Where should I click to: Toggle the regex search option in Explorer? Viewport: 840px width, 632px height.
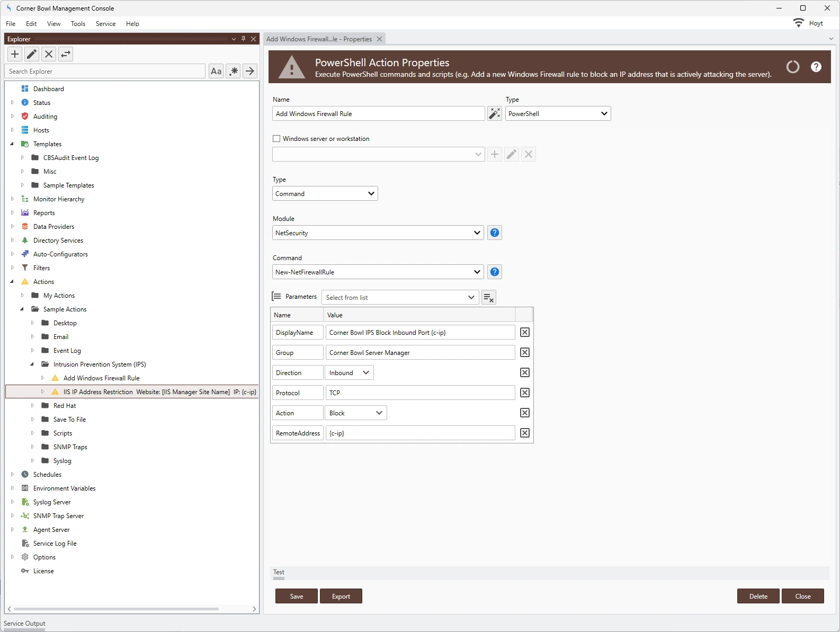pos(233,71)
